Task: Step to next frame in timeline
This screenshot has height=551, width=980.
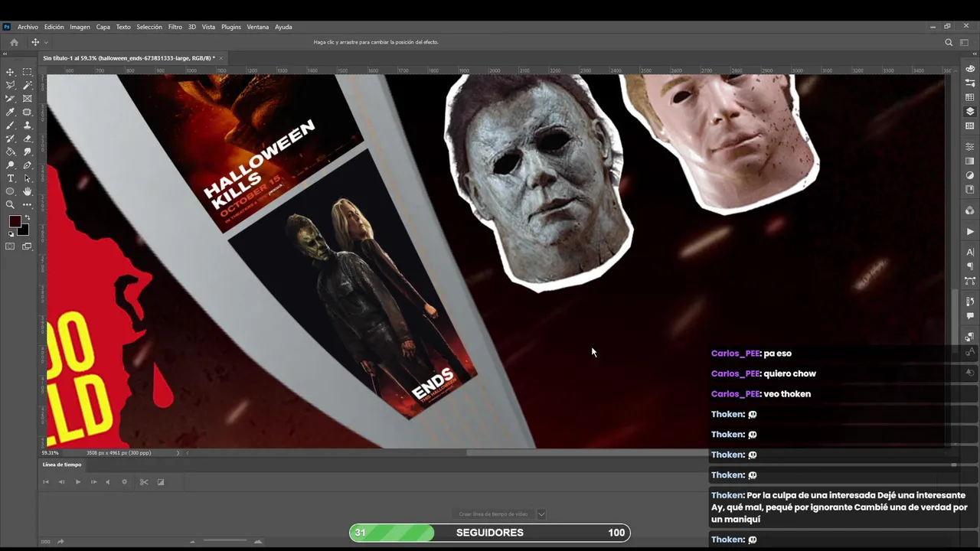Action: click(93, 482)
